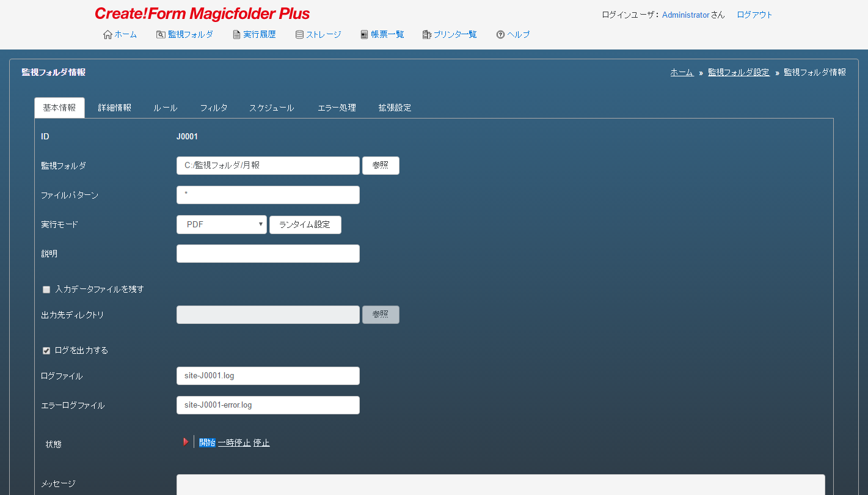This screenshot has height=495, width=868.
Task: Click the ログインユーザ label text
Action: point(630,15)
